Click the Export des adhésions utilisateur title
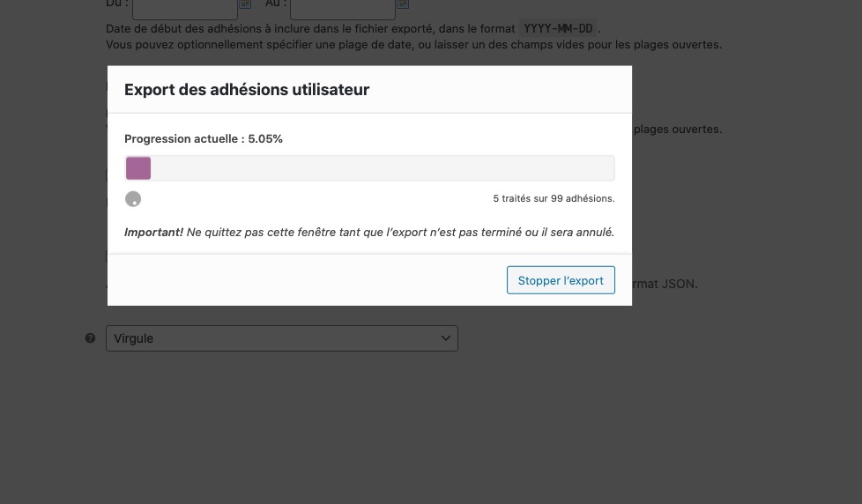Viewport: 862px width, 504px height. click(247, 90)
